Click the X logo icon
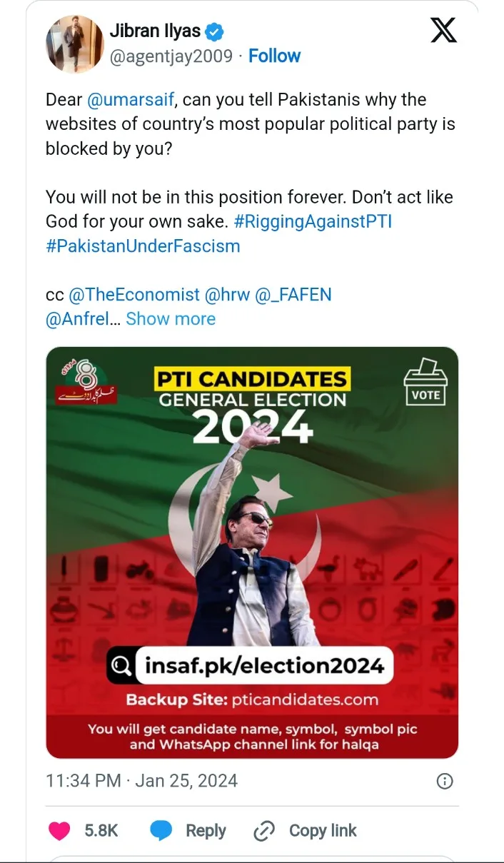Viewport: 504px width, 863px height. pyautogui.click(x=444, y=30)
